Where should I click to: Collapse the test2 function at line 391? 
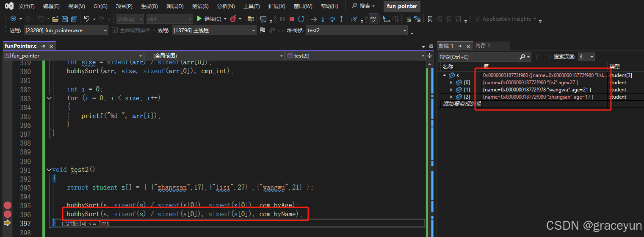click(49, 170)
